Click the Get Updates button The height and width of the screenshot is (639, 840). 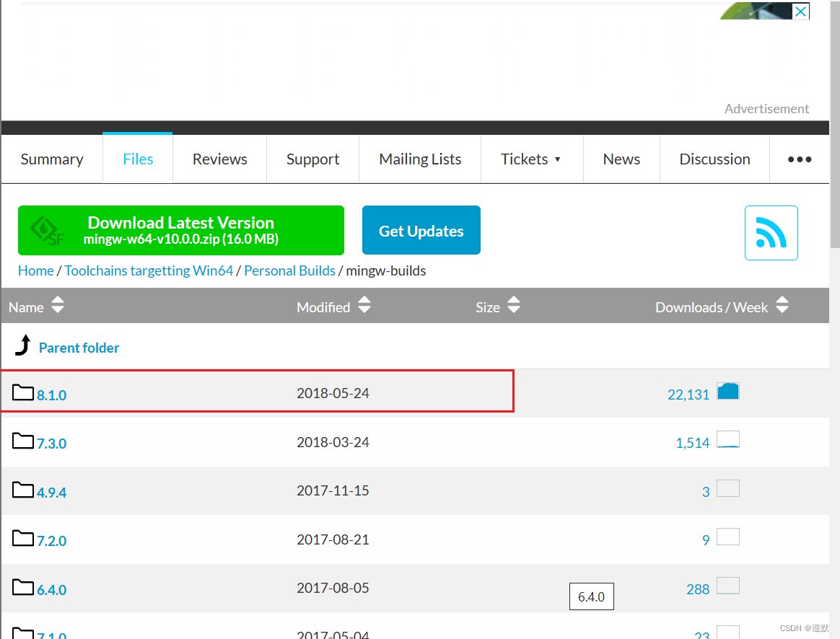(421, 230)
